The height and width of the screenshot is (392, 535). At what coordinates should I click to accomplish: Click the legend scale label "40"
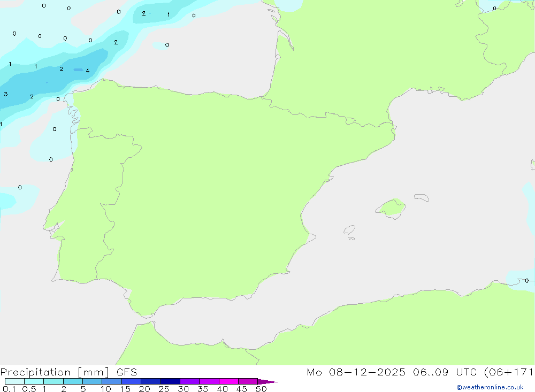pyautogui.click(x=223, y=389)
